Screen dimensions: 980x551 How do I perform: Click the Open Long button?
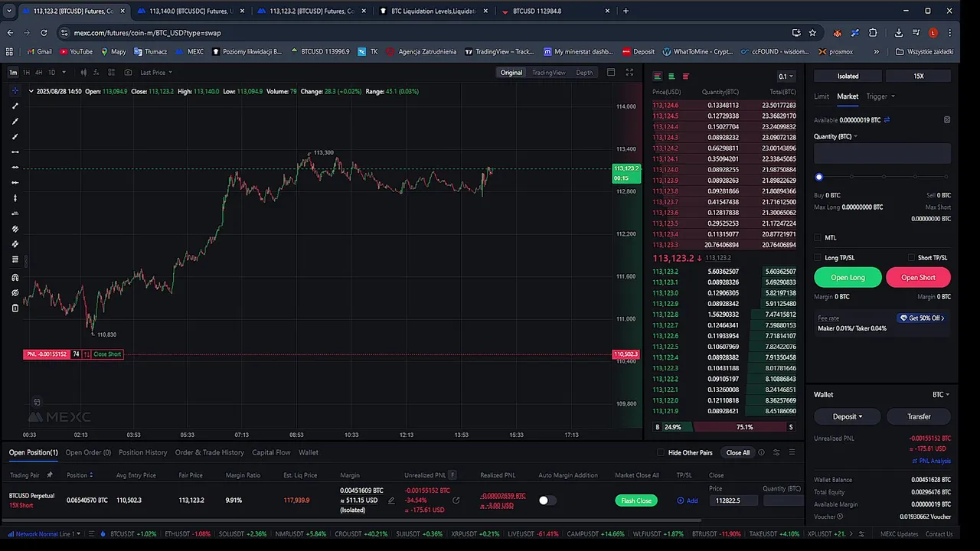click(848, 278)
